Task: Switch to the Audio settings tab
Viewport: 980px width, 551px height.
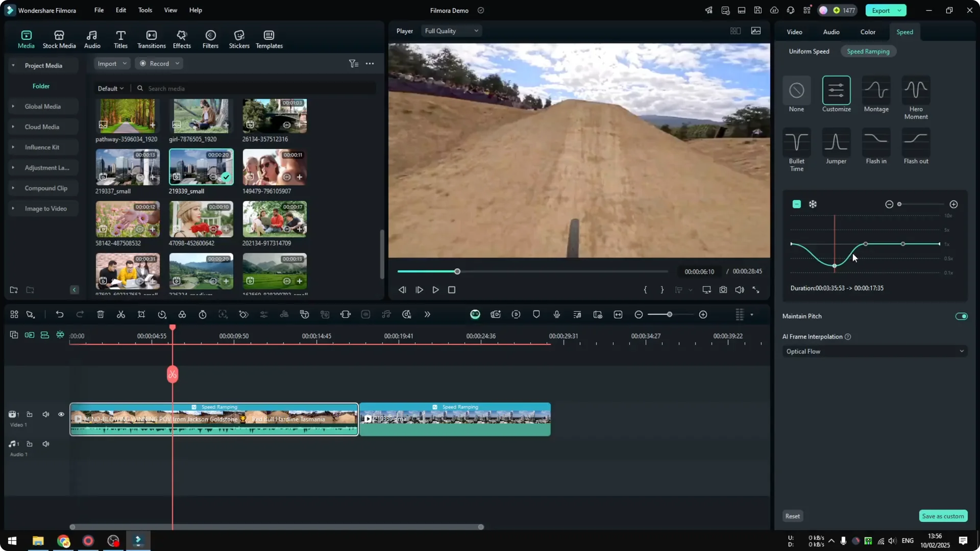Action: point(830,32)
